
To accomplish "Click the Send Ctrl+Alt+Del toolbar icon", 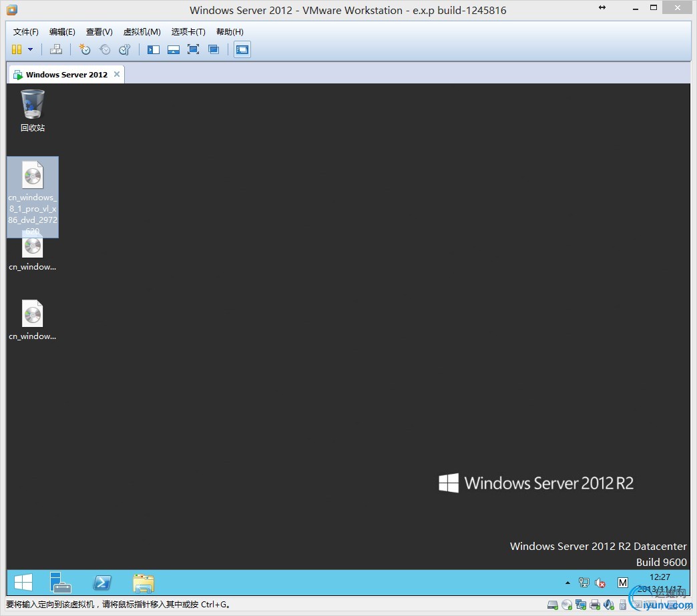I will click(56, 49).
